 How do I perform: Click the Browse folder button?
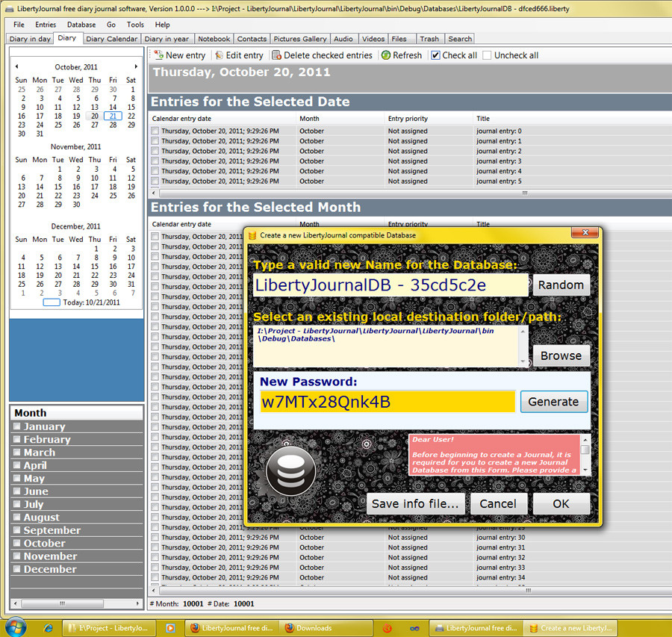tap(561, 355)
